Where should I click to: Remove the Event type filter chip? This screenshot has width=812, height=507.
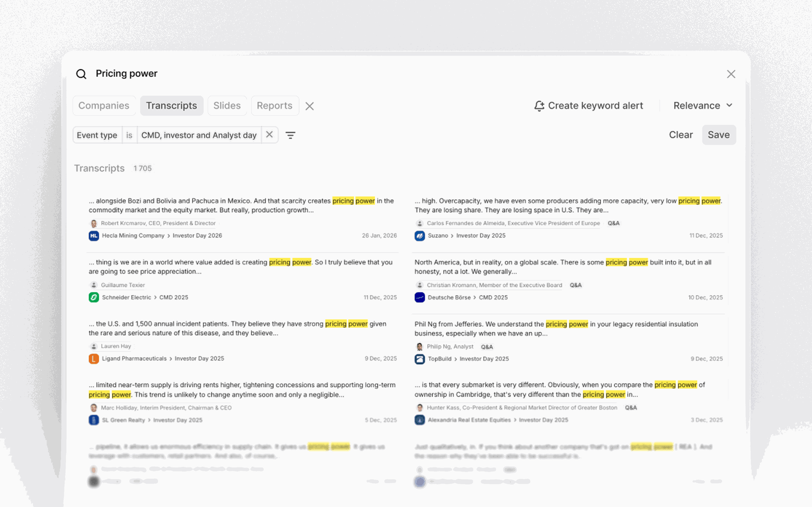(x=269, y=135)
